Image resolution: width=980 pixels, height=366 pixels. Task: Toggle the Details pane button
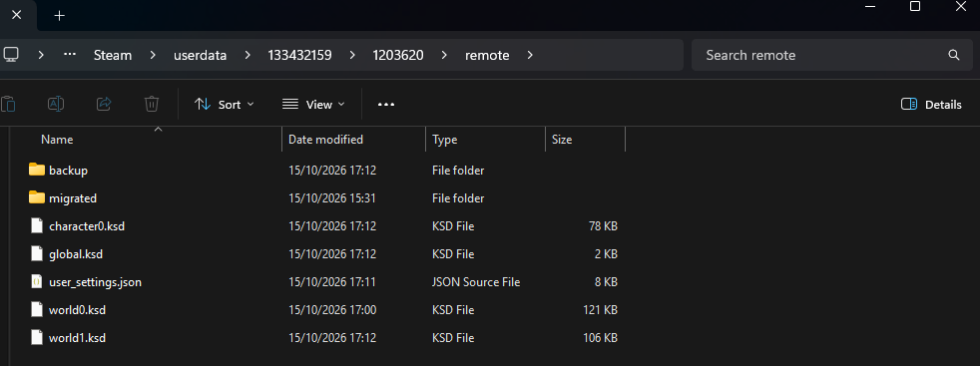931,105
